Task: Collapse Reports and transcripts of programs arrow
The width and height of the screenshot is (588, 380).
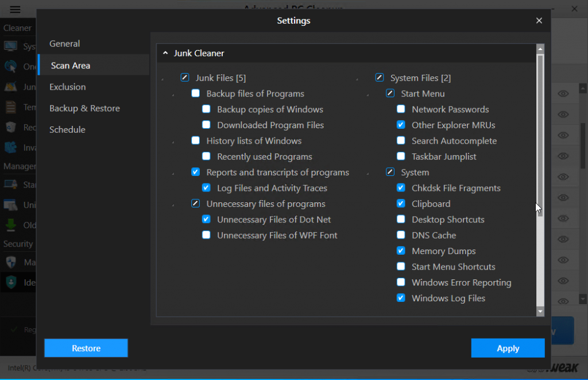Action: [173, 174]
